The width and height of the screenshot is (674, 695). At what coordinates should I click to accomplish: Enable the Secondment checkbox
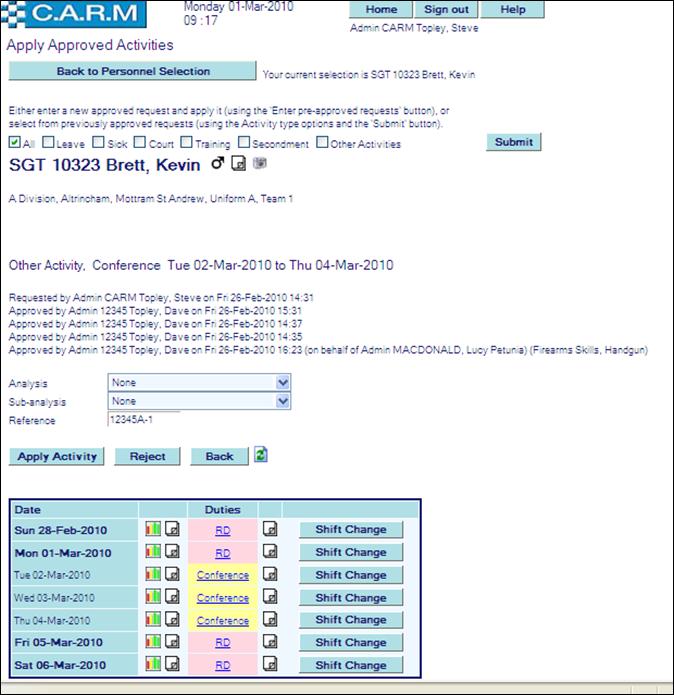click(244, 143)
